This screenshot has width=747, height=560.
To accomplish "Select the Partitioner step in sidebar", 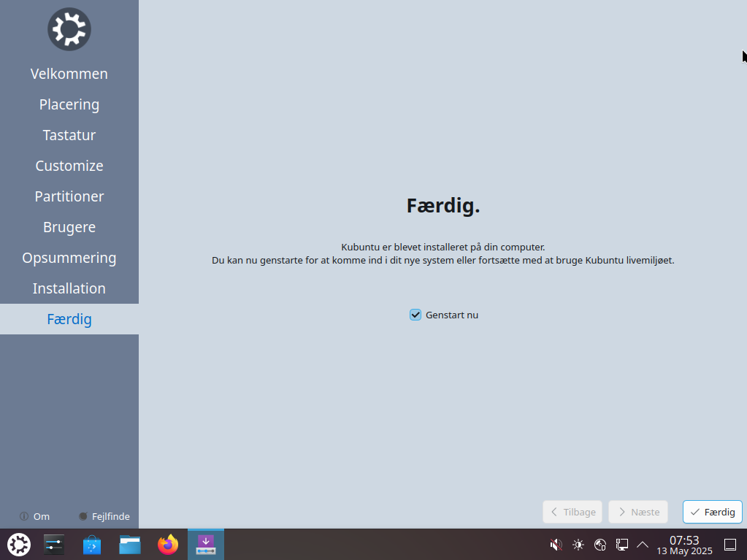I will (69, 196).
